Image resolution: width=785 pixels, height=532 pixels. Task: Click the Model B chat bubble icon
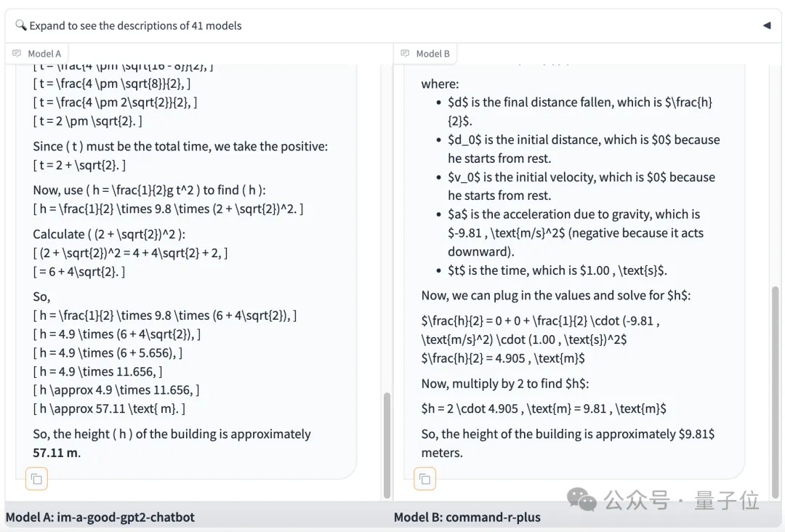(405, 54)
